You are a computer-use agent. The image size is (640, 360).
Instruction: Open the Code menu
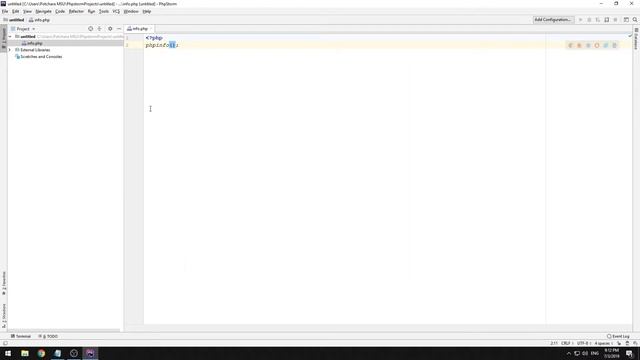point(60,11)
